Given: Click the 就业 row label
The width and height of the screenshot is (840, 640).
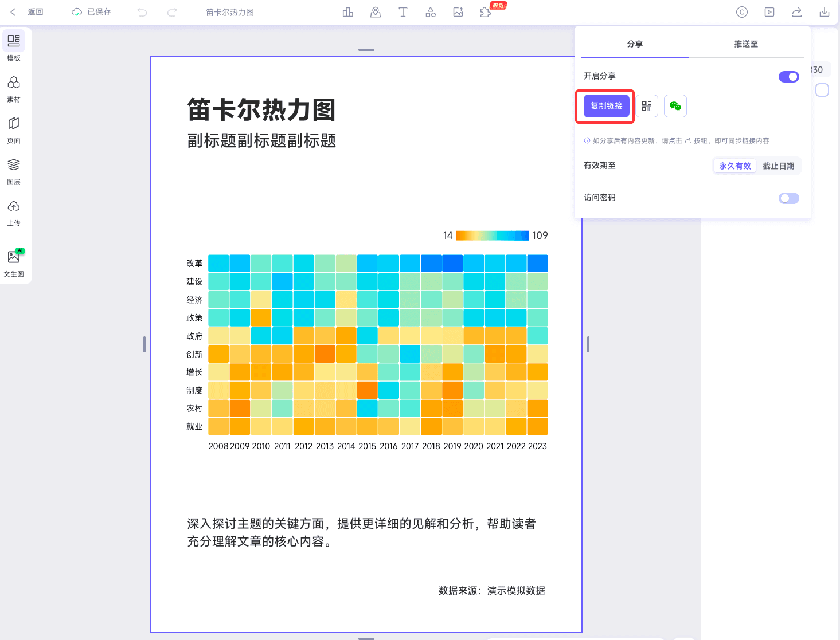Looking at the screenshot, I should [194, 427].
